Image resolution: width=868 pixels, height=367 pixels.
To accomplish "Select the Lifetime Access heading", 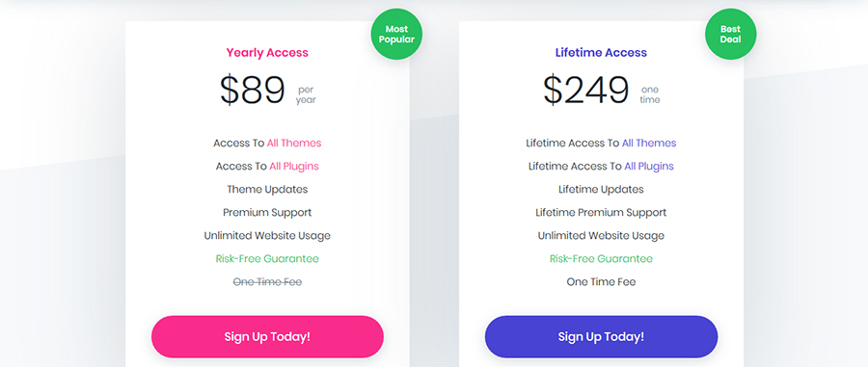I will tap(601, 53).
